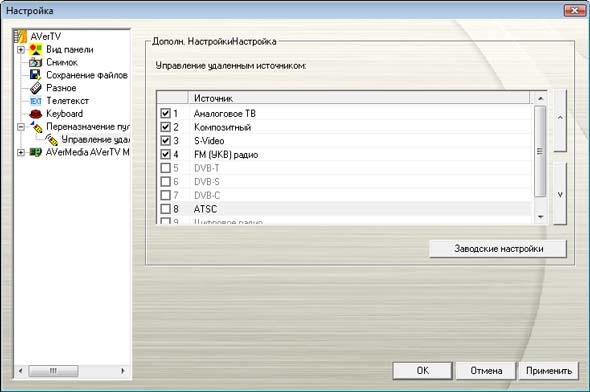Enable the ATSC source checkbox
The image size is (590, 392).
click(165, 209)
